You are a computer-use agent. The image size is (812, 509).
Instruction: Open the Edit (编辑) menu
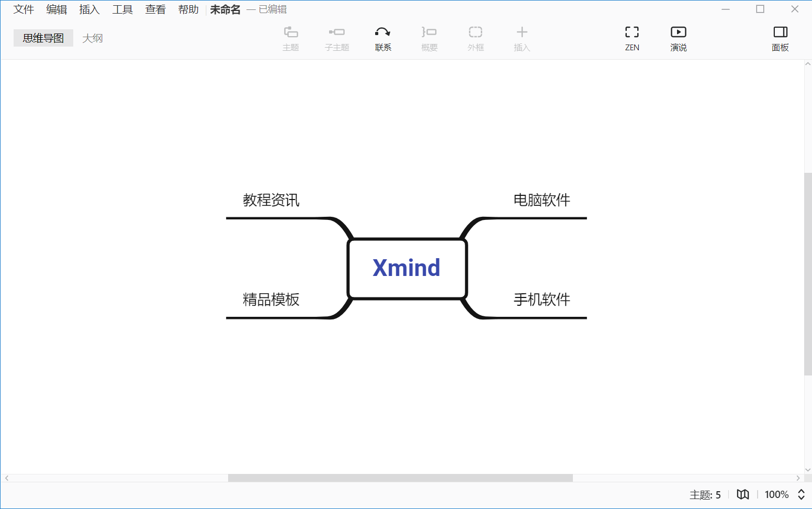coord(57,9)
